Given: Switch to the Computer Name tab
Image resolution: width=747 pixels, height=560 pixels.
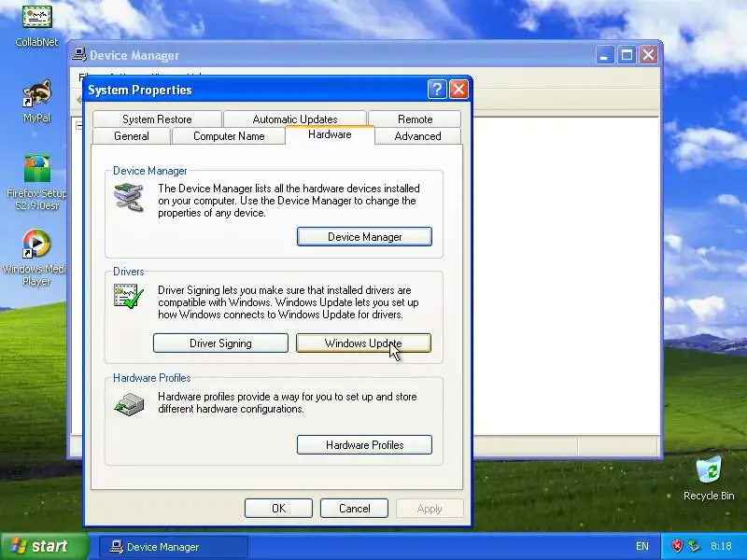Looking at the screenshot, I should [229, 136].
